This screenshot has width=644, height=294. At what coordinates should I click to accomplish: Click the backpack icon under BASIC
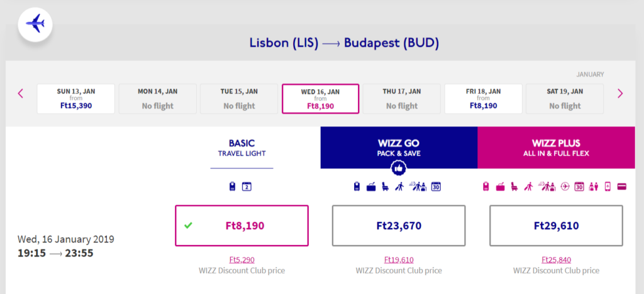tap(232, 187)
